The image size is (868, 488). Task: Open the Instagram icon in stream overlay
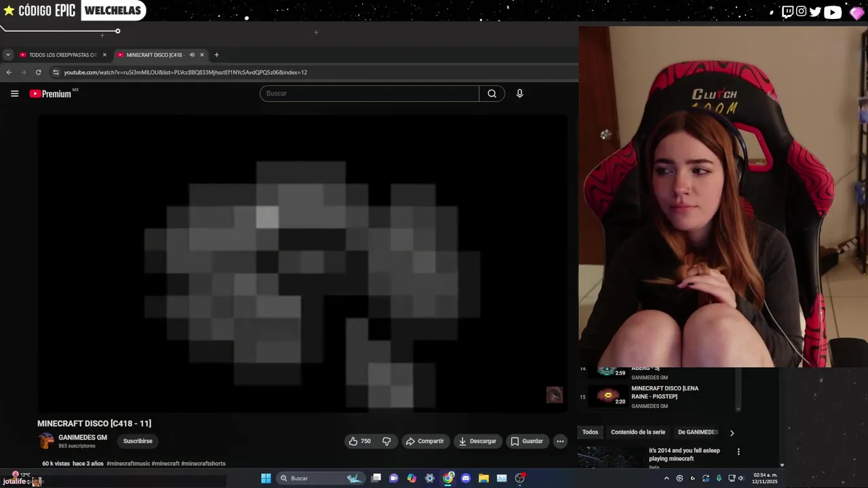[x=801, y=12]
